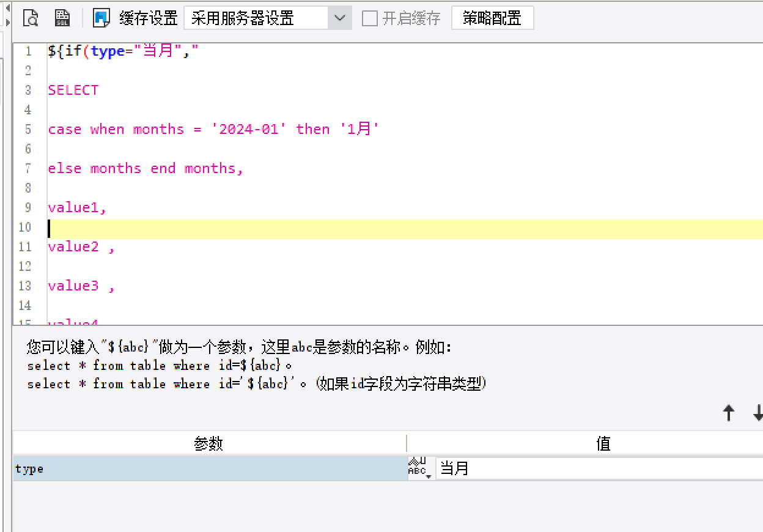Select the type parameter row
The width and height of the screenshot is (763, 532).
pyautogui.click(x=210, y=469)
